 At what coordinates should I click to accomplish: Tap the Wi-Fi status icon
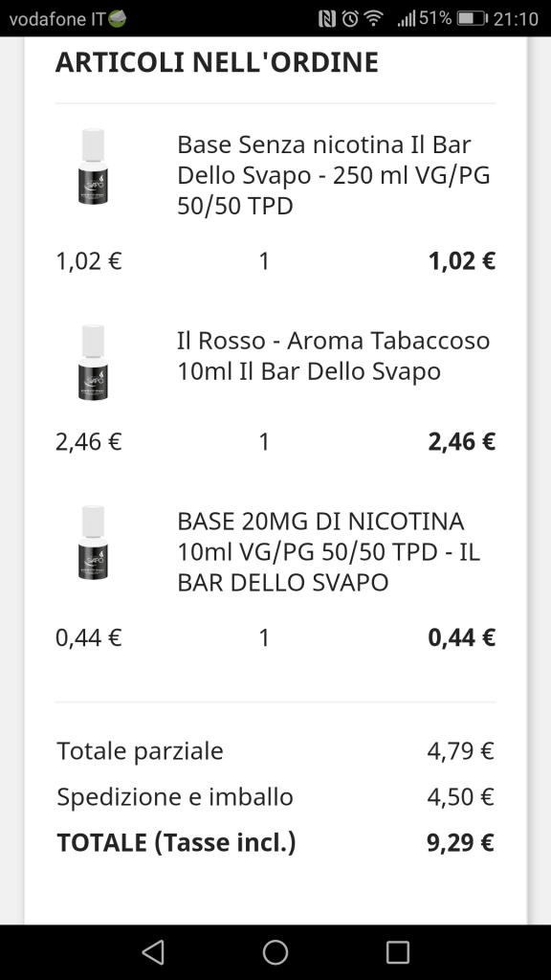point(374,19)
